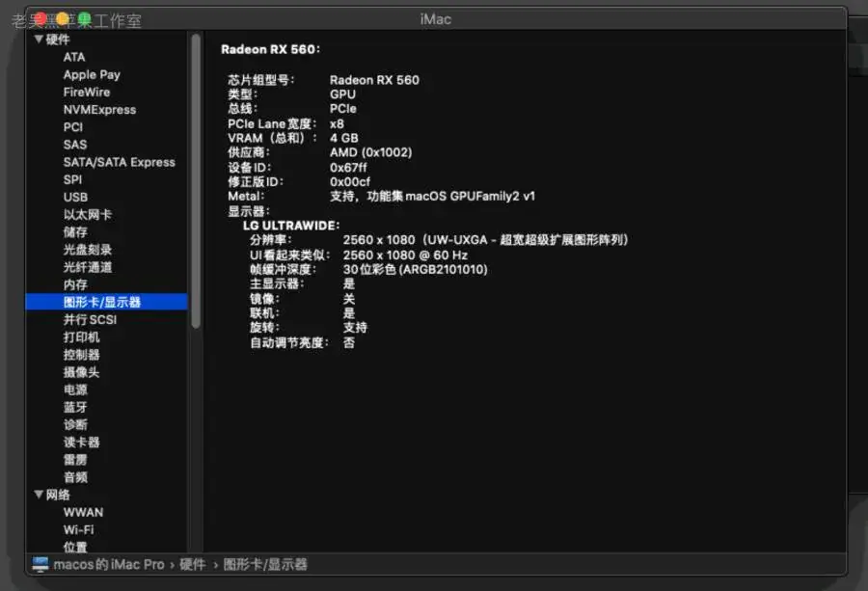Click the VRAM value 4 GB
868x591 pixels.
coord(343,138)
